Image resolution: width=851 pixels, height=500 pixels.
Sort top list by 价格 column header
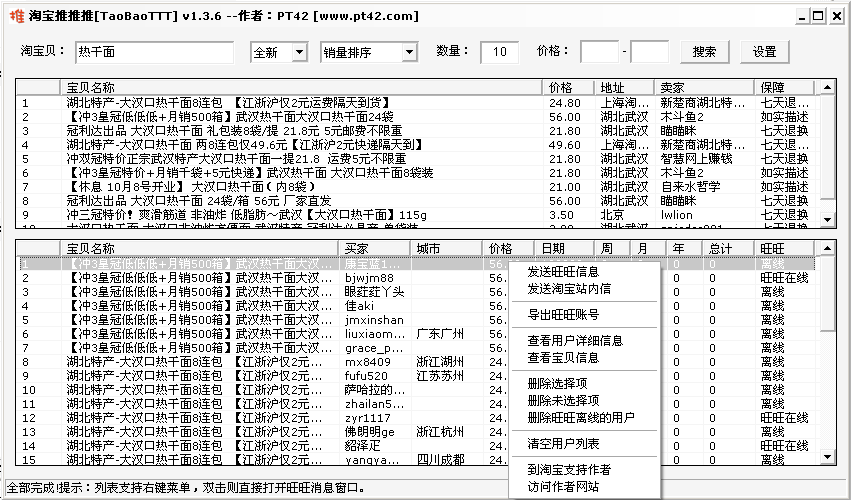(568, 87)
